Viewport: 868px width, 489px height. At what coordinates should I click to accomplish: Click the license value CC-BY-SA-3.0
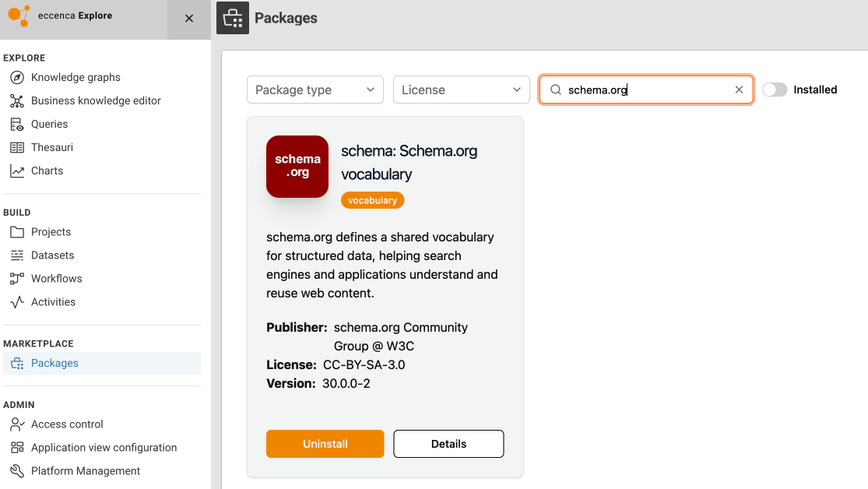[364, 365]
